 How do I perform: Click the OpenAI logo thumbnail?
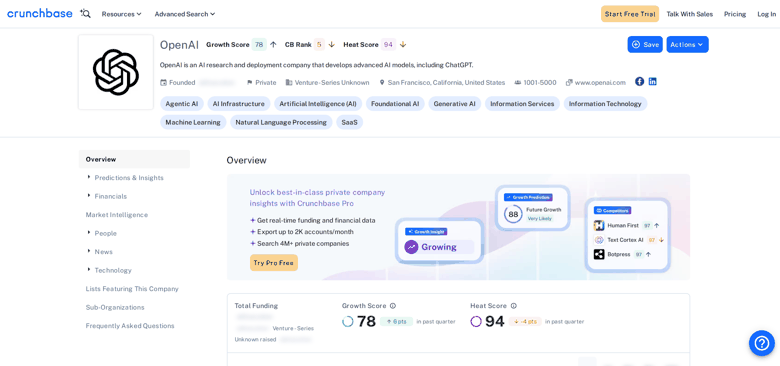pyautogui.click(x=116, y=72)
